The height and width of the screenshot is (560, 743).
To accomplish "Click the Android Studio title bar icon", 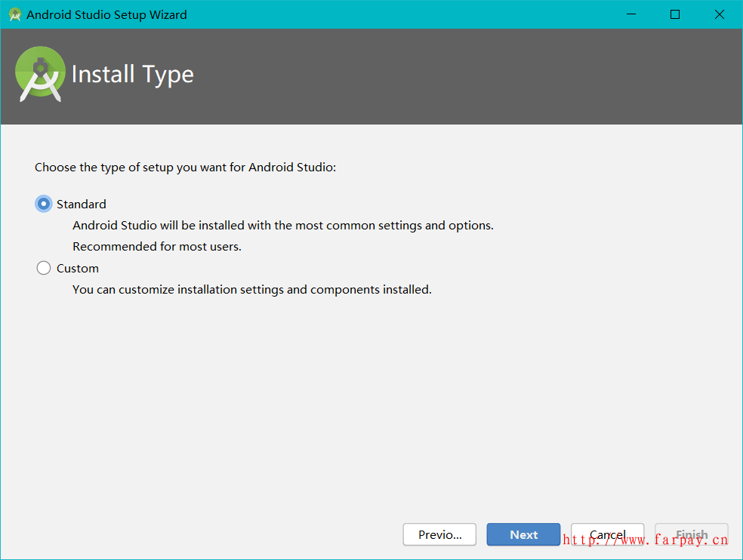I will (15, 14).
